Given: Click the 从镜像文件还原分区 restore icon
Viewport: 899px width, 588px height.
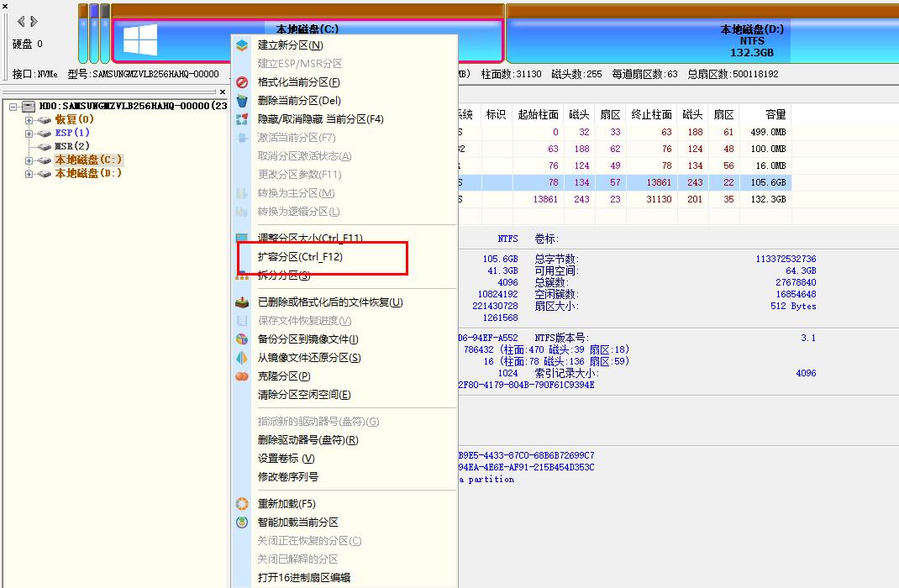Looking at the screenshot, I should pyautogui.click(x=241, y=356).
